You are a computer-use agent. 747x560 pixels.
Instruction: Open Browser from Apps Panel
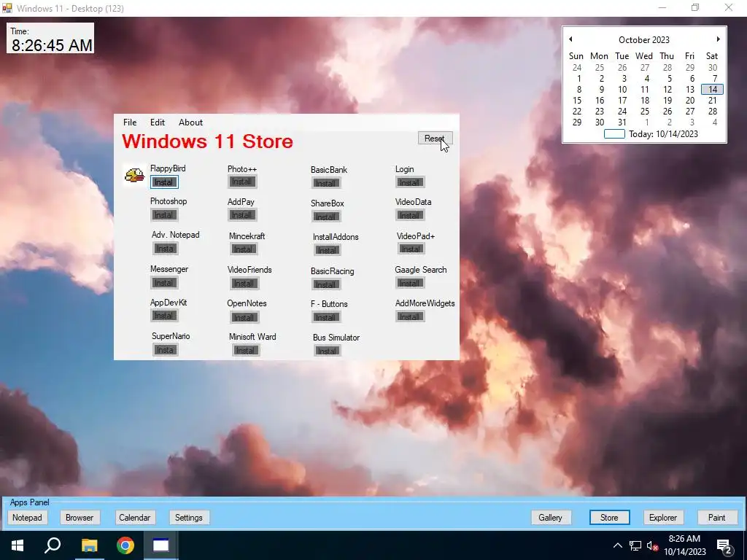click(80, 518)
